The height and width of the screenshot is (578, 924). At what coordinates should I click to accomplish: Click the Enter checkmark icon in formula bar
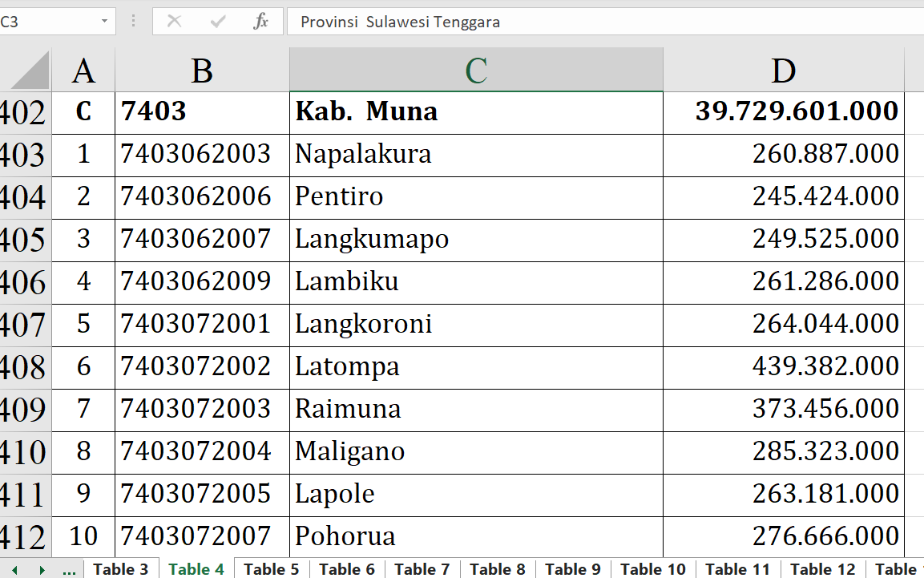[217, 22]
